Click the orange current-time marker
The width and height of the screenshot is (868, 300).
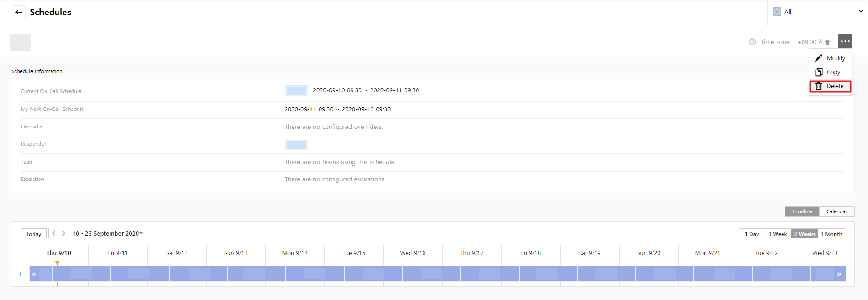(57, 263)
